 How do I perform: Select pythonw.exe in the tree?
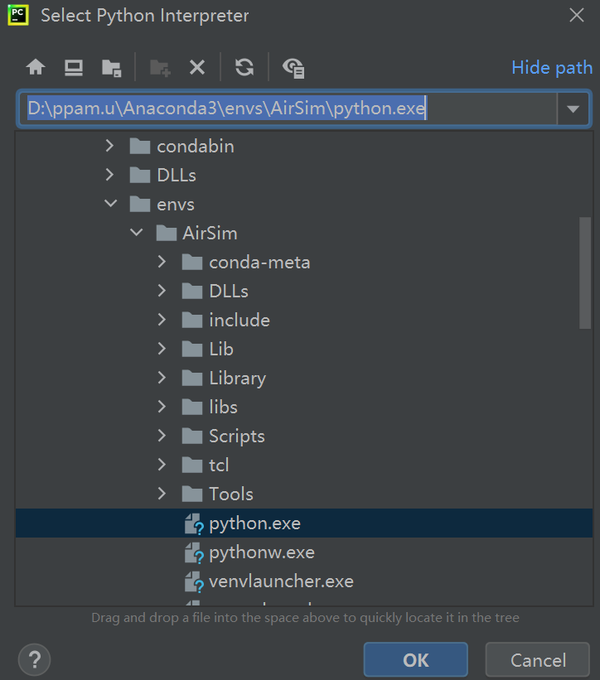(261, 552)
